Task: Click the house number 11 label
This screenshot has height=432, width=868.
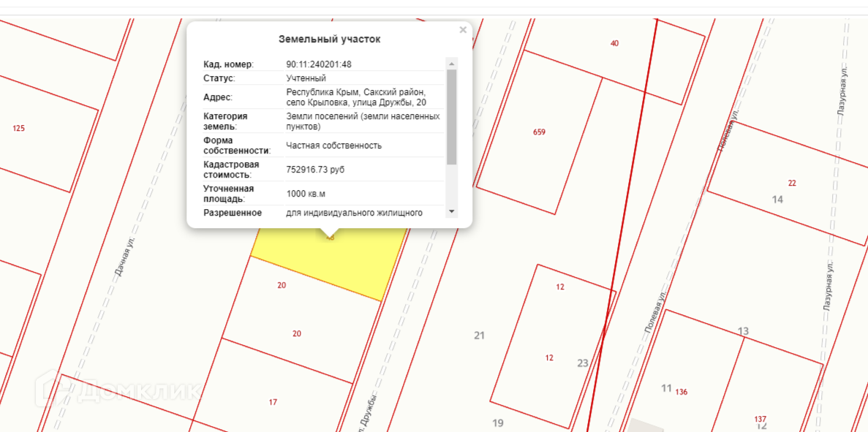Action: click(x=666, y=387)
